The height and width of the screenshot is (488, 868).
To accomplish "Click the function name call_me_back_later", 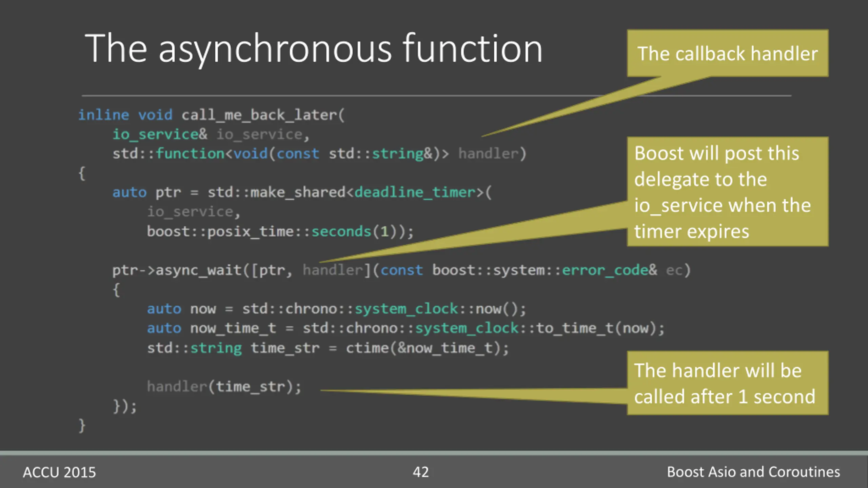I will pos(259,115).
